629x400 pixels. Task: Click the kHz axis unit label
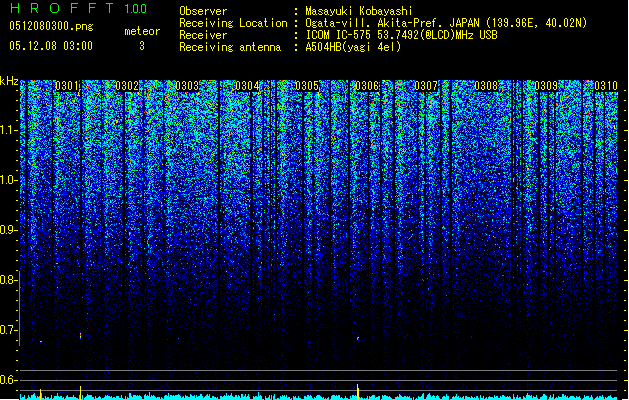[x=9, y=81]
